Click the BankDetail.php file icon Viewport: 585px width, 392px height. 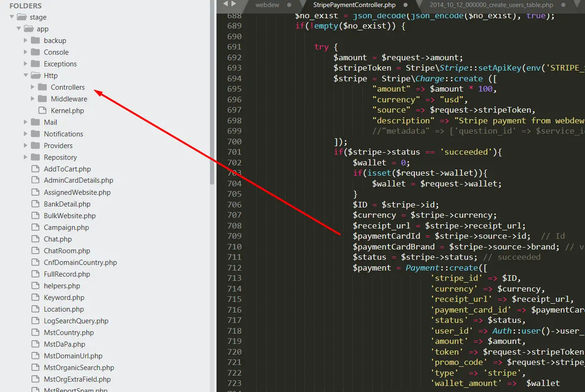point(36,204)
